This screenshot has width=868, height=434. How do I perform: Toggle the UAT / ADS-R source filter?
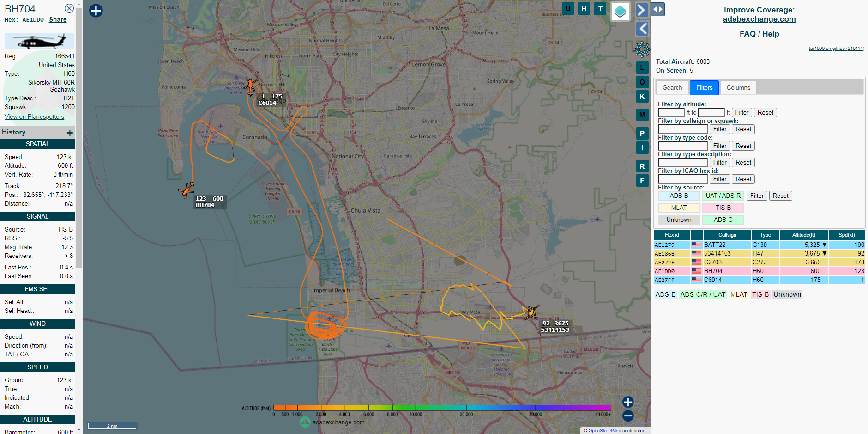pyautogui.click(x=723, y=196)
